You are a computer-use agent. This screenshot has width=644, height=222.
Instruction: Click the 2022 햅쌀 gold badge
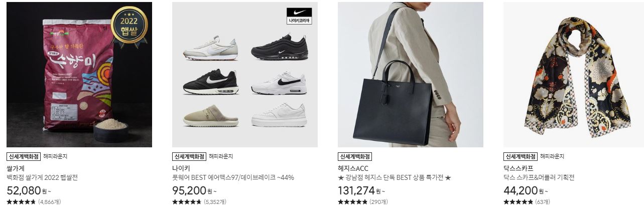(x=129, y=25)
